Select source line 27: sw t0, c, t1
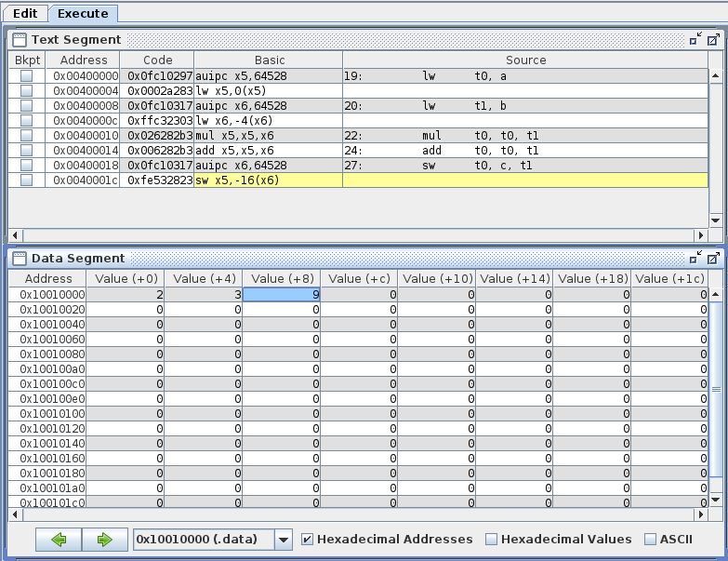728x561 pixels. 525,166
